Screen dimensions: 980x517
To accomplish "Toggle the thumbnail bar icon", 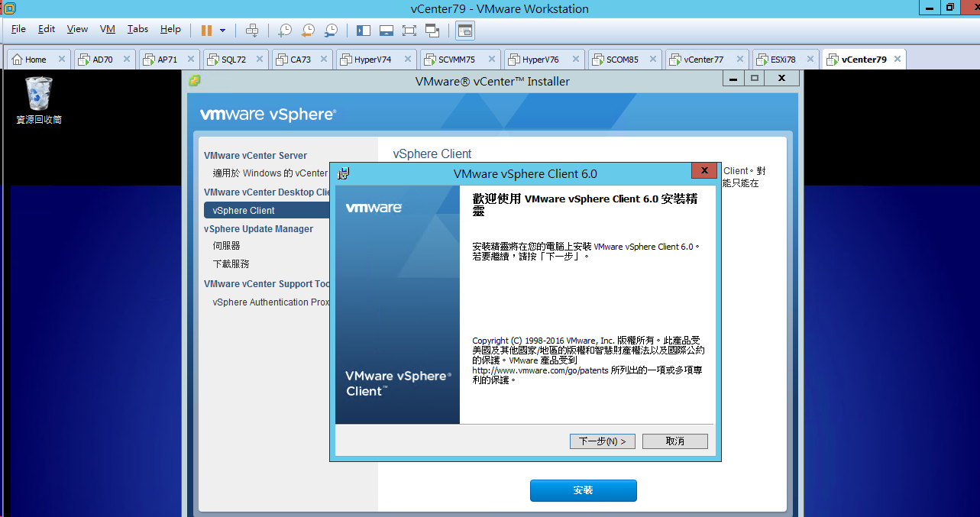I will (387, 31).
